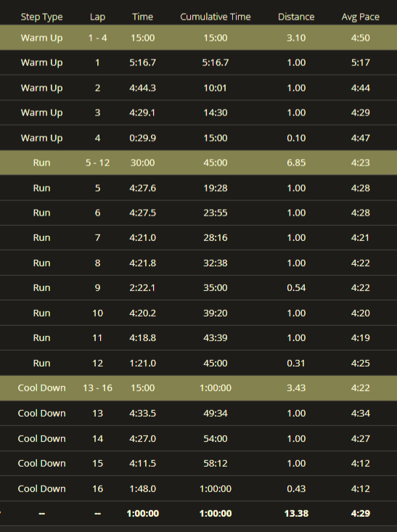Viewport: 397px width, 532px height.
Task: Select lap number 10 in Run rows
Action: [x=97, y=313]
